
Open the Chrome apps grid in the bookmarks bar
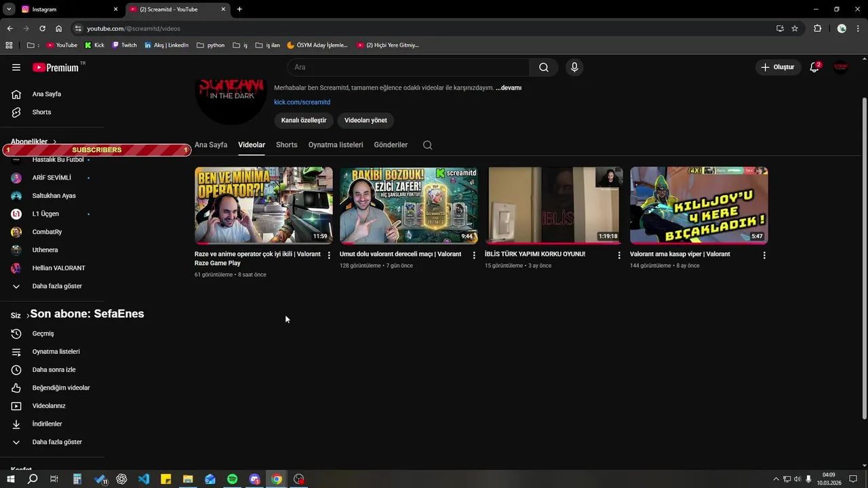(x=9, y=45)
